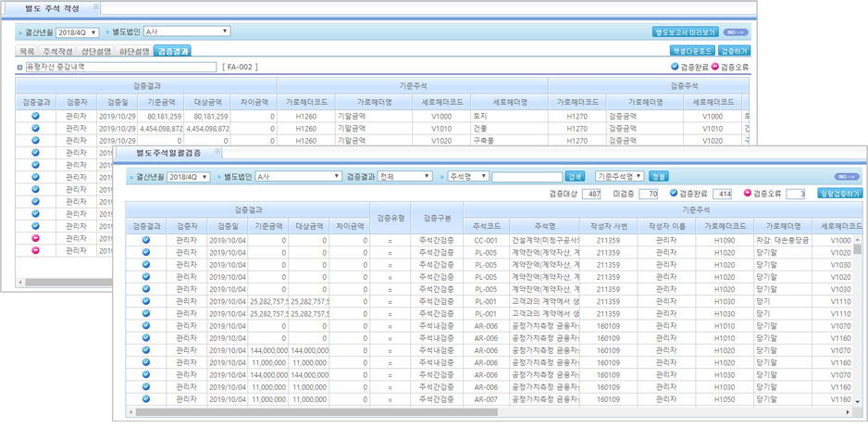
Task: Click scroll-left arrow of 별도주석일괄검증 table
Action: click(131, 412)
